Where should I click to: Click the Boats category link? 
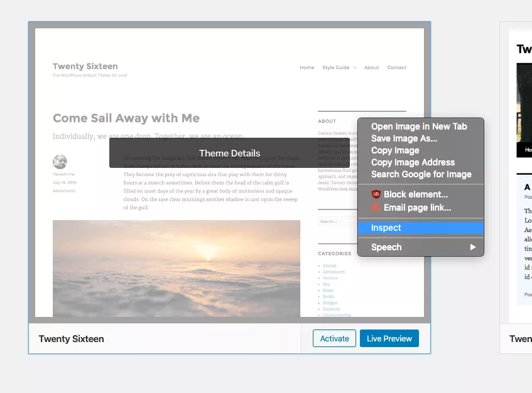click(x=328, y=290)
